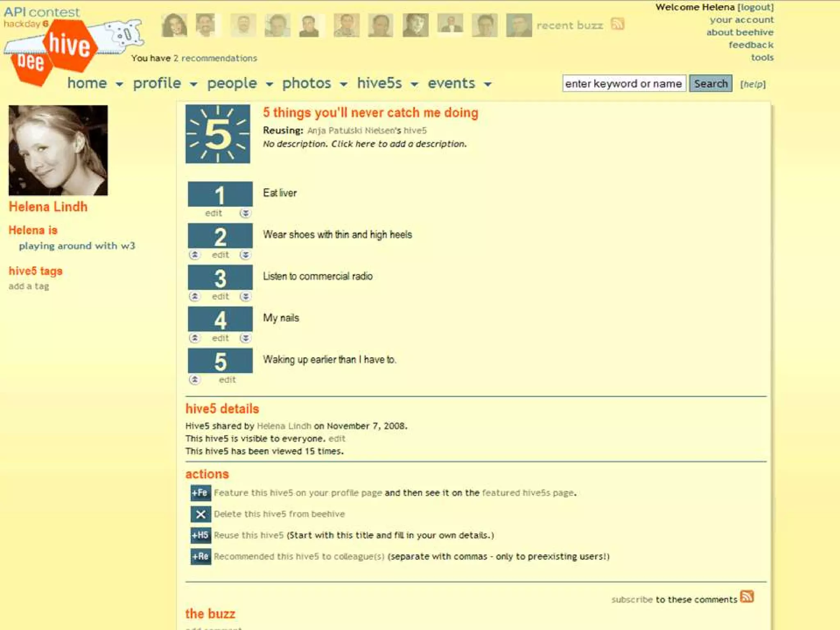Move item 1 'Eat liver' down
This screenshot has width=840, height=630.
(x=245, y=213)
